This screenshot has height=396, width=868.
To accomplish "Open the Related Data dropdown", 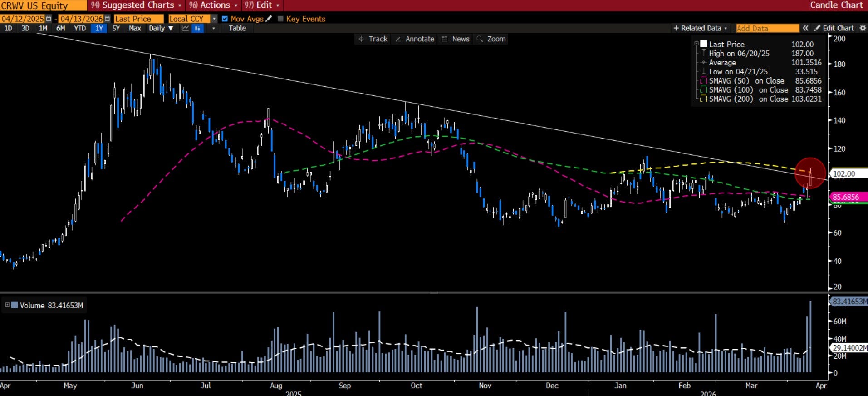I will (x=701, y=28).
